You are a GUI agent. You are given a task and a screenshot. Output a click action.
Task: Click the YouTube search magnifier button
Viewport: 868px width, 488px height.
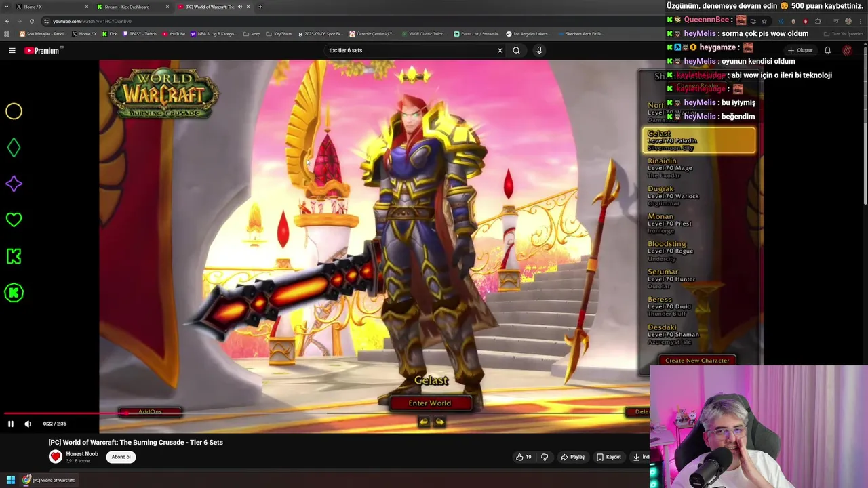516,50
